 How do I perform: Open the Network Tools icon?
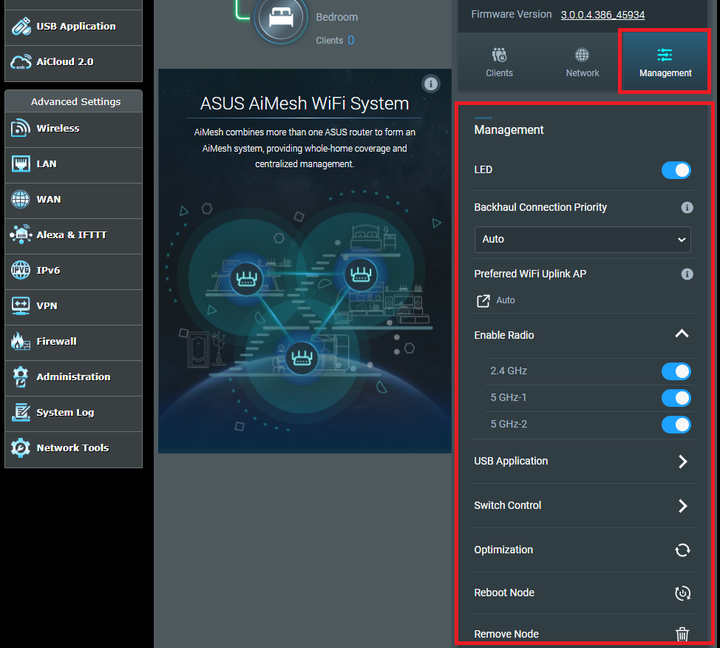click(x=20, y=447)
